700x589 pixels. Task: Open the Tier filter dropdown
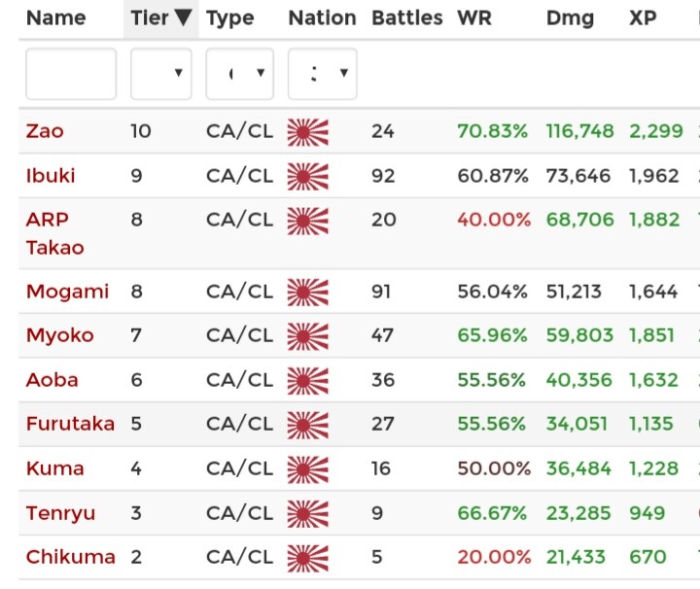click(161, 74)
